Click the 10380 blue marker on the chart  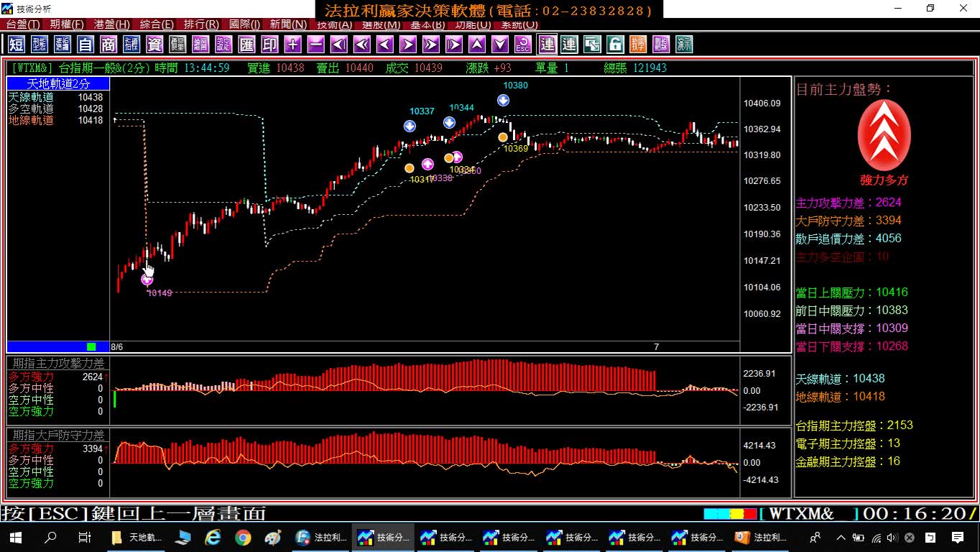[503, 100]
